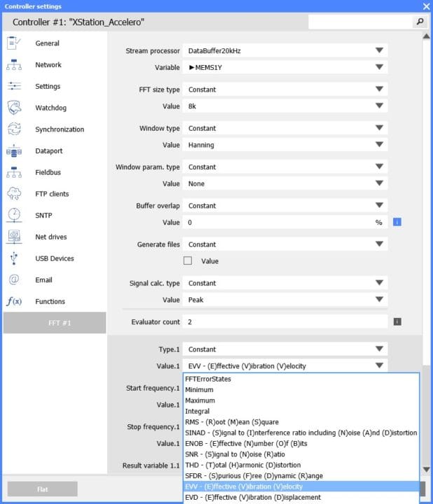Click the scrollbar up arrow

coord(426,36)
